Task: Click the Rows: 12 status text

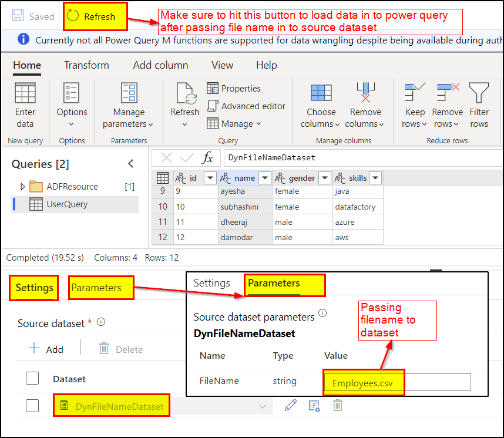Action: click(162, 258)
